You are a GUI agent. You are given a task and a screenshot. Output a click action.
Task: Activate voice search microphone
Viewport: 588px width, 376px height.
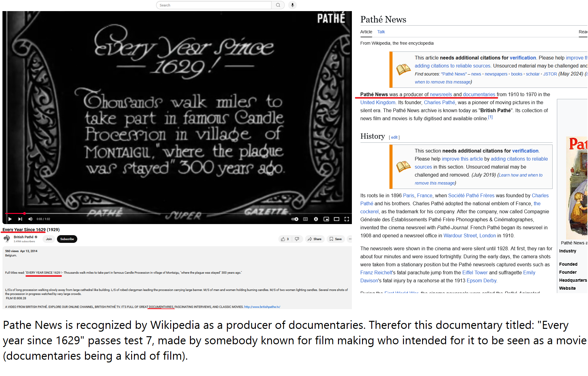tap(292, 5)
